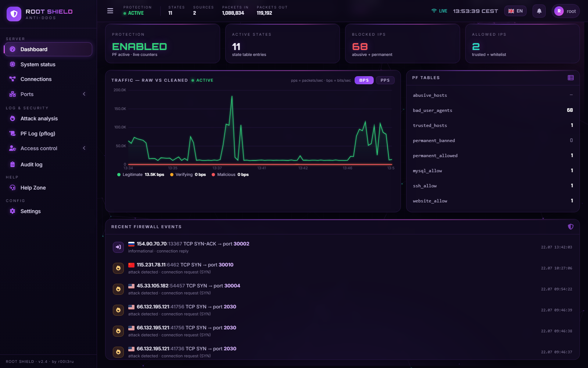Toggle the Legitimate series in chart legend
The width and height of the screenshot is (588, 368).
click(x=140, y=174)
